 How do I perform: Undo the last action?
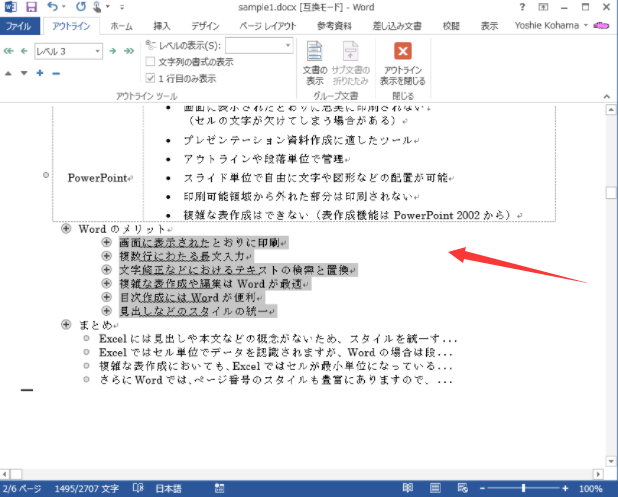52,7
